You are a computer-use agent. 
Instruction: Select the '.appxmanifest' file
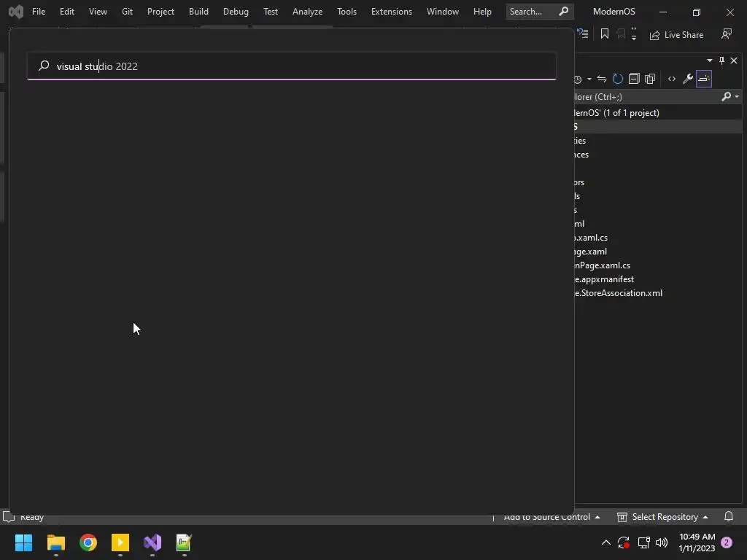(x=604, y=279)
